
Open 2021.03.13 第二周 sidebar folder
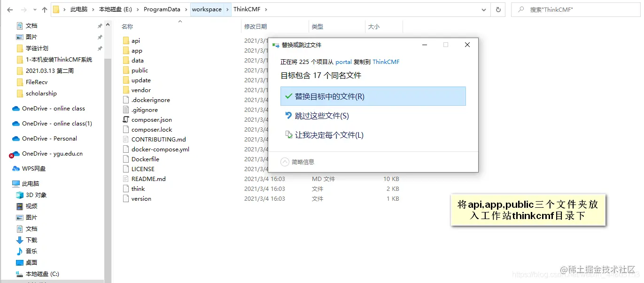point(49,71)
